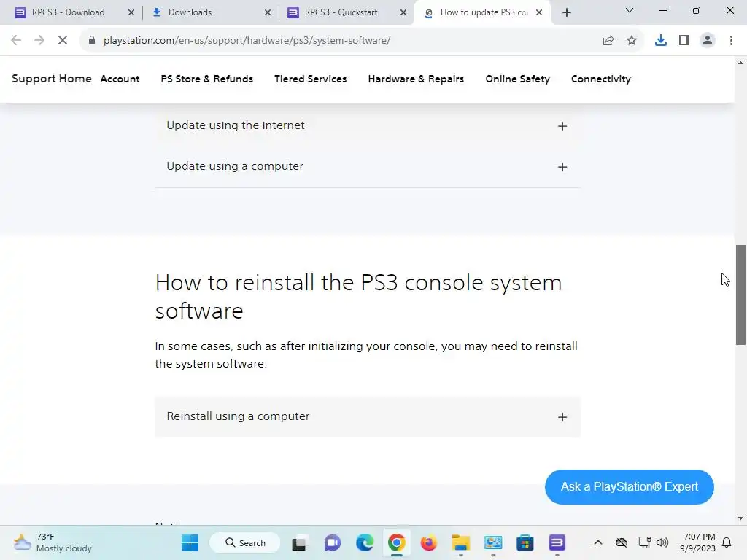Click the page vertical scrollbar thumb

click(740, 295)
